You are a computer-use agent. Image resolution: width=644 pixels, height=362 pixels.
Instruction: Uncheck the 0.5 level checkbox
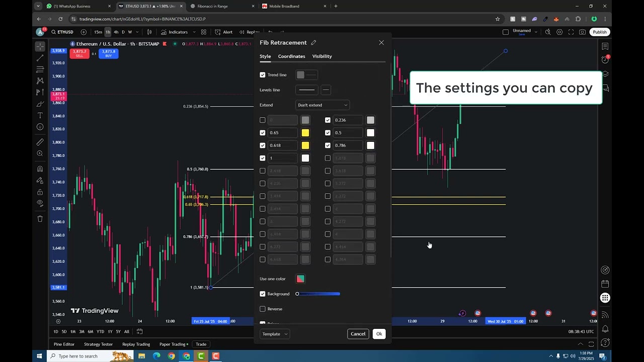[328, 133]
